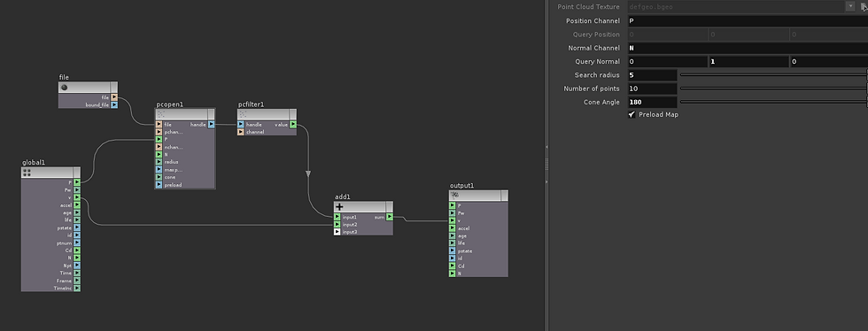Click output1 Cd input connector
Screen dimensions: 868x331
[x=453, y=266]
